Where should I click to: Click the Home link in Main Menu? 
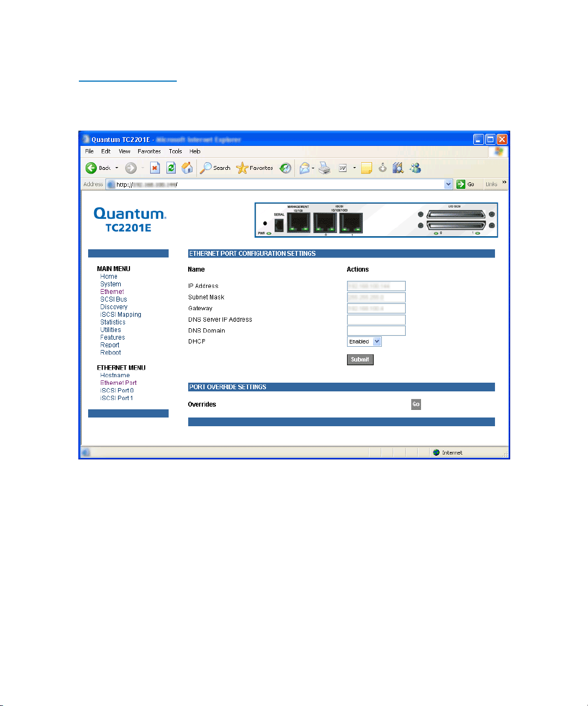109,277
